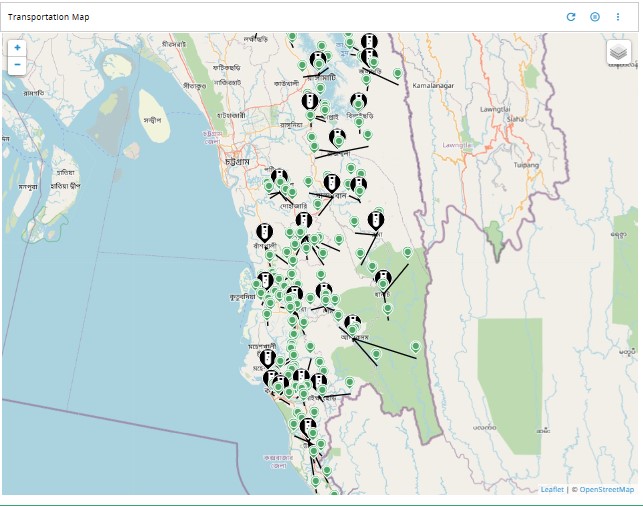Click the topmost black vehicle marker
Viewport: 643px width, 507px height.
tap(369, 38)
